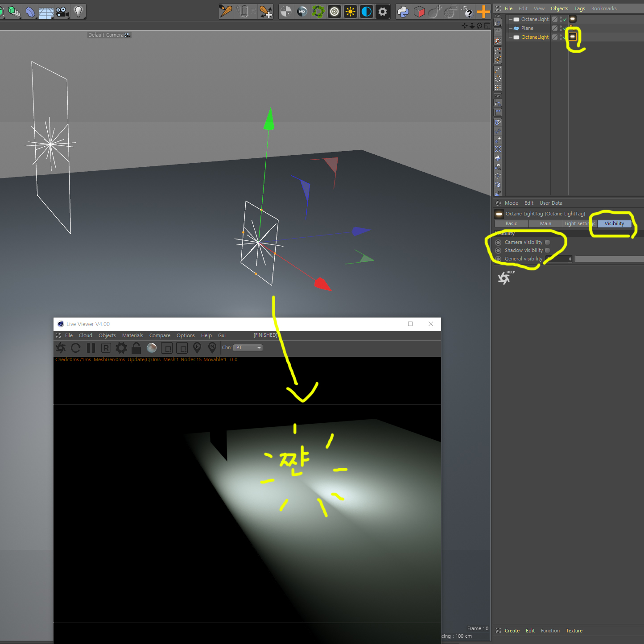Open the Chn channel dropdown showing PT
Screen dimensions: 644x644
[x=248, y=348]
